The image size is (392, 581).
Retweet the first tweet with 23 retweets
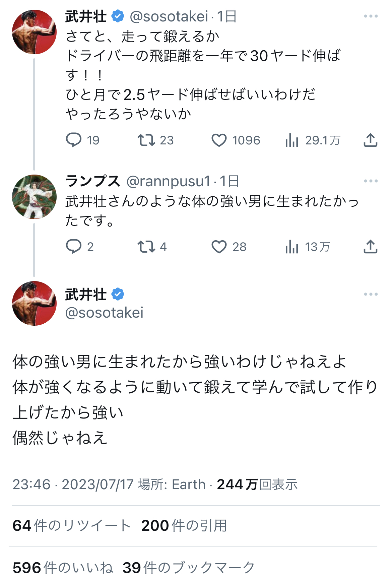click(146, 140)
